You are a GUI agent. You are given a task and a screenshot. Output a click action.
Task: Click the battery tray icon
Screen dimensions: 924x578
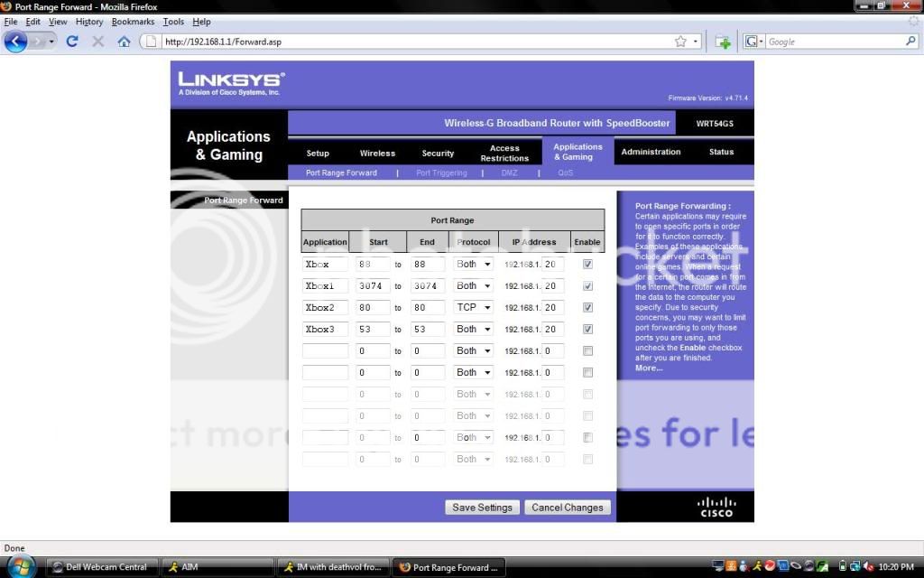(843, 566)
